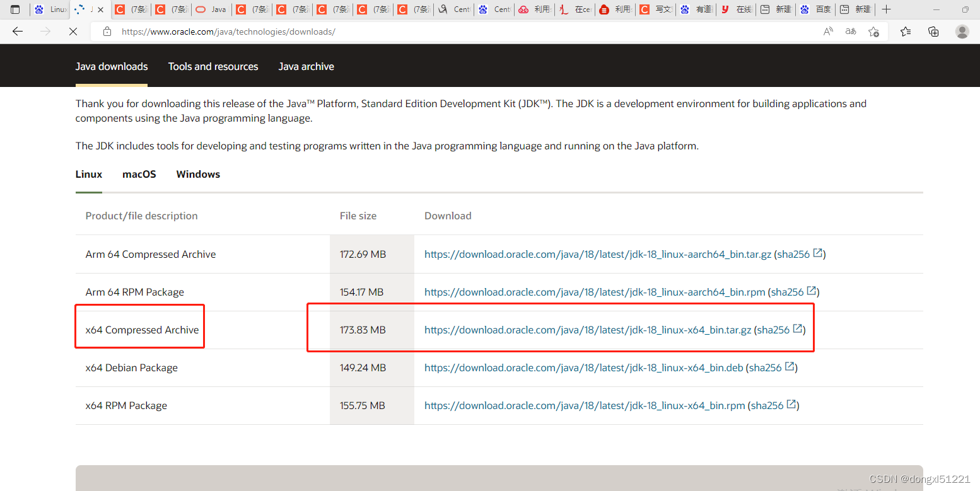View site information via the lock icon

coord(107,32)
